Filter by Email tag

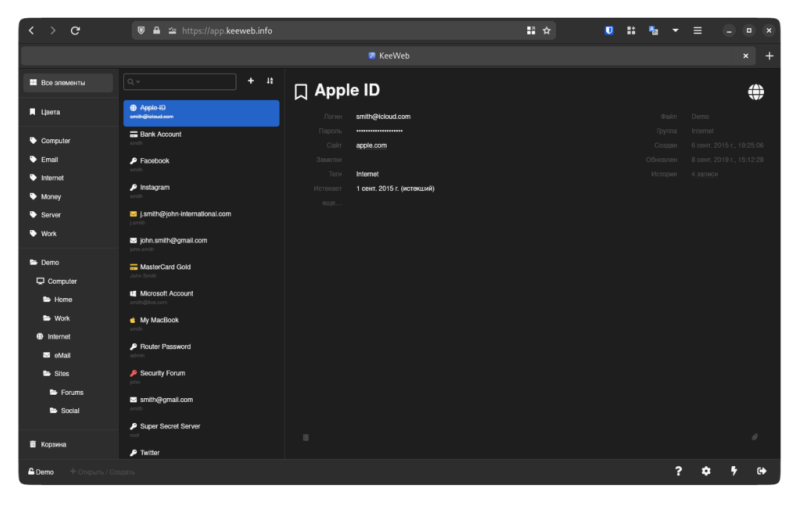(x=68, y=159)
